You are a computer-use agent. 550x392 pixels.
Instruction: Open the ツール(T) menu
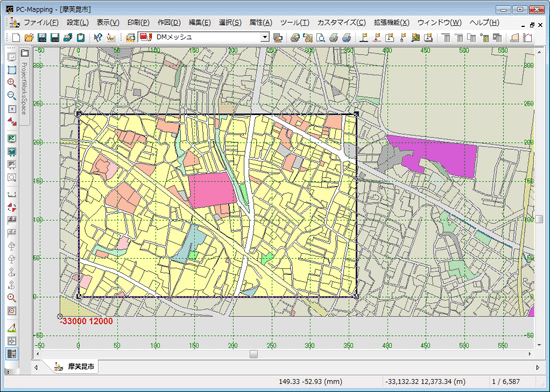click(x=295, y=23)
